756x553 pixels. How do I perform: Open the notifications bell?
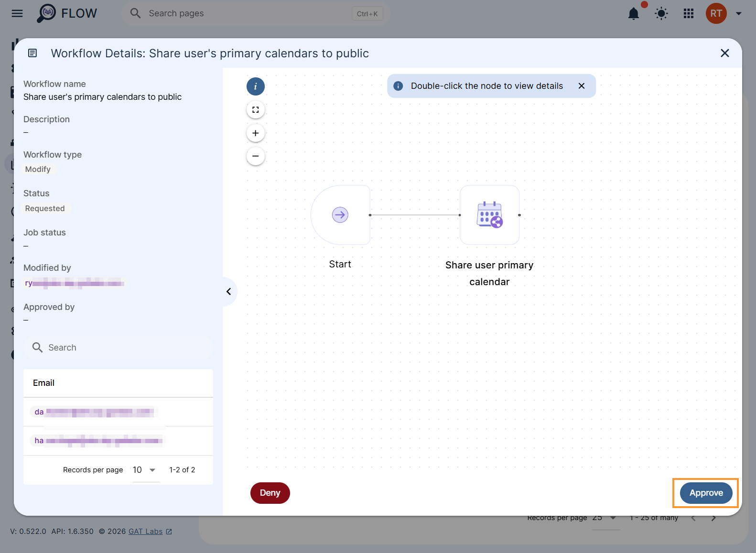634,14
